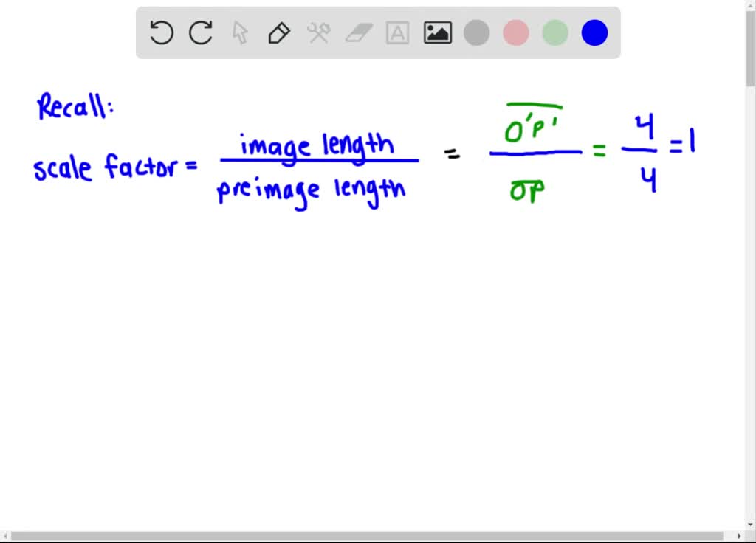Click the "=1" result text
The width and height of the screenshot is (756, 543).
(x=682, y=142)
